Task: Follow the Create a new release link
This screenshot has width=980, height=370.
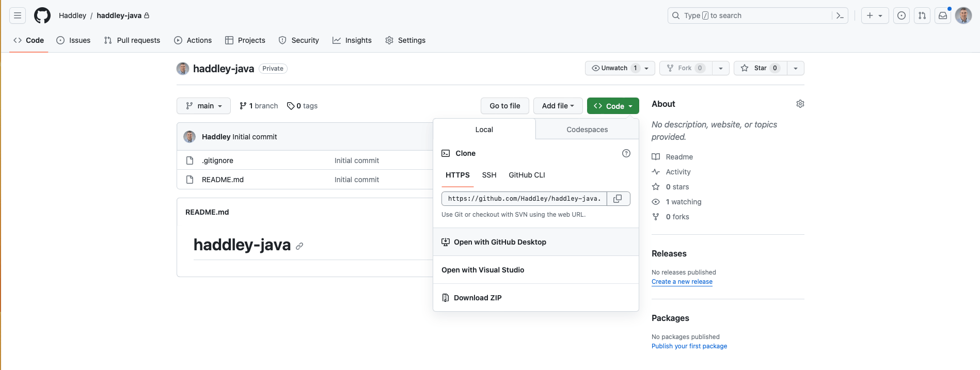Action: click(x=682, y=282)
